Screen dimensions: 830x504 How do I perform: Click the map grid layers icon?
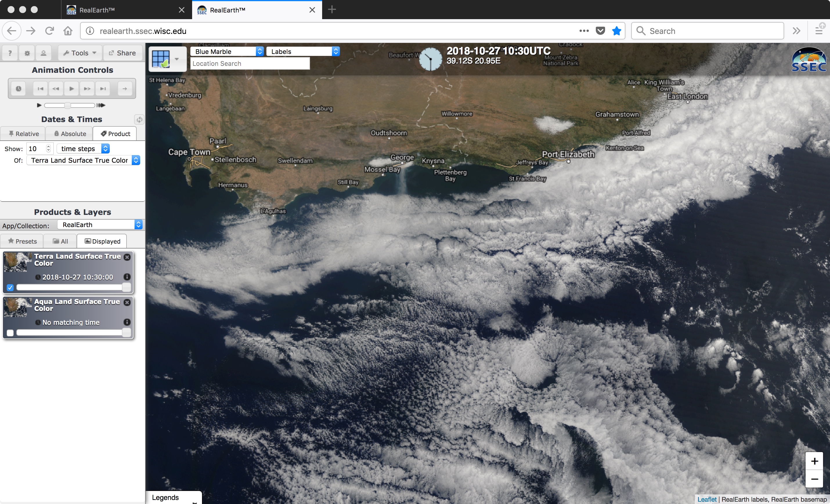[x=161, y=59]
